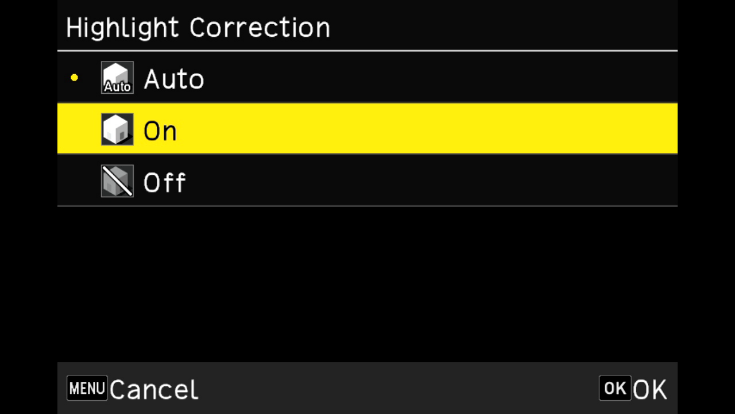Click the On highlight correction icon

coord(117,130)
